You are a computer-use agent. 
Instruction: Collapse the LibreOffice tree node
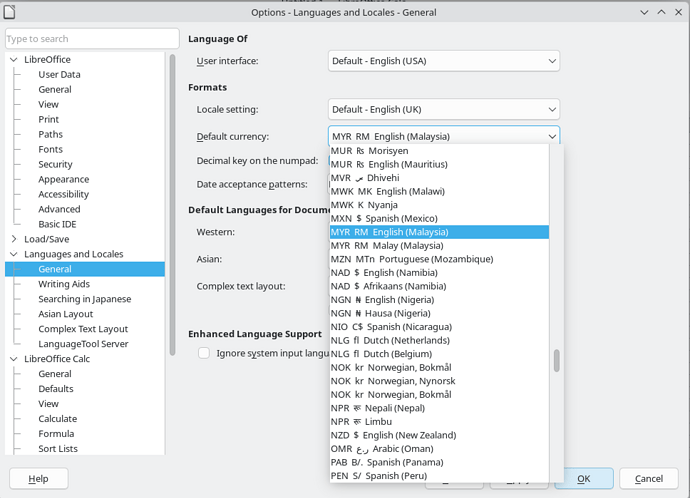tap(14, 59)
